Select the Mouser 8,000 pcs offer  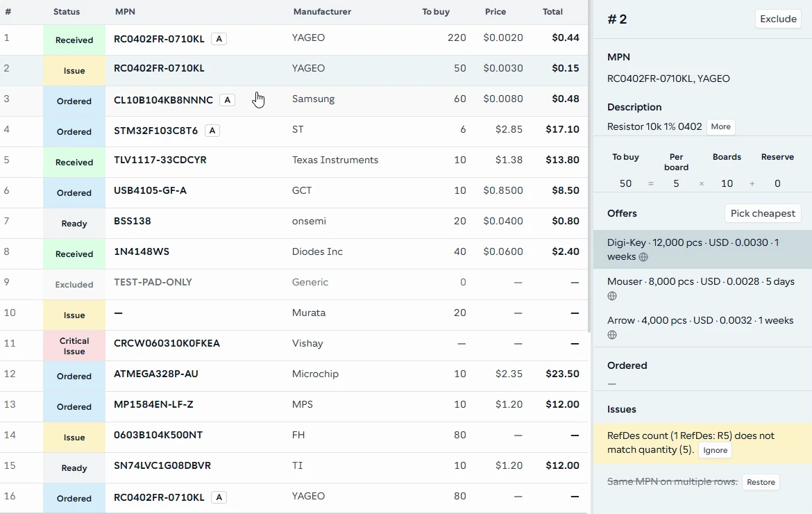point(702,288)
